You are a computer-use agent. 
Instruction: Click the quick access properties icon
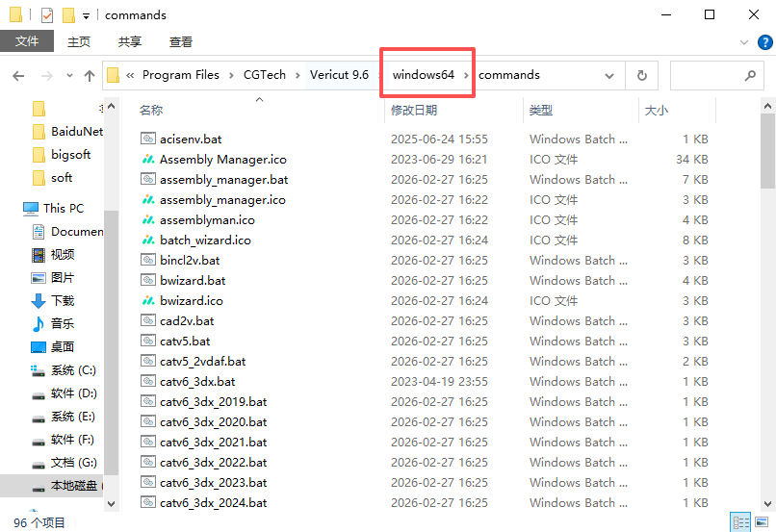coord(47,15)
